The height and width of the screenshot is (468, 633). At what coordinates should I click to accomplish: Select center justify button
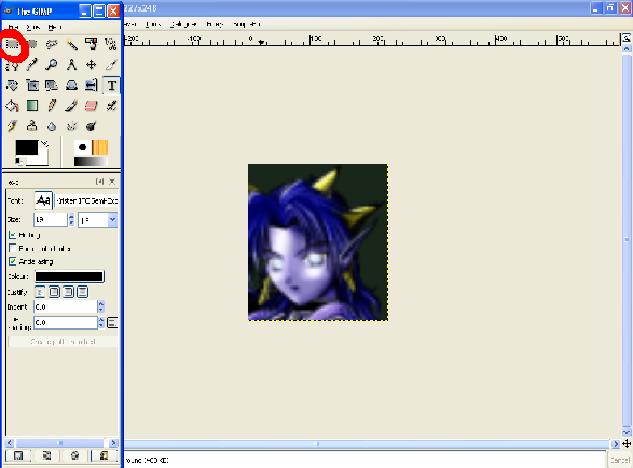click(68, 292)
